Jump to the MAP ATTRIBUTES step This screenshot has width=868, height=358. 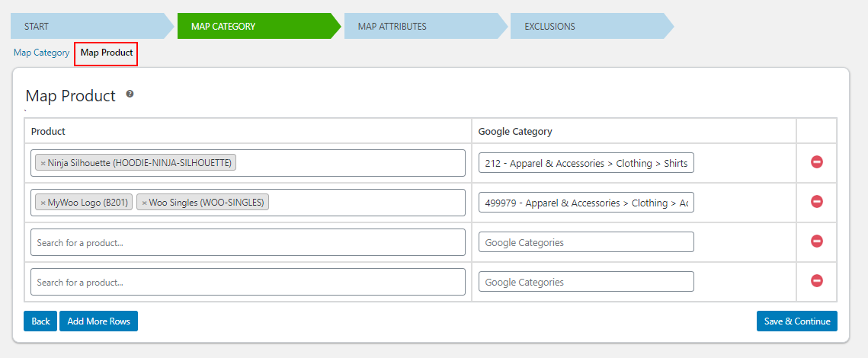(426, 26)
